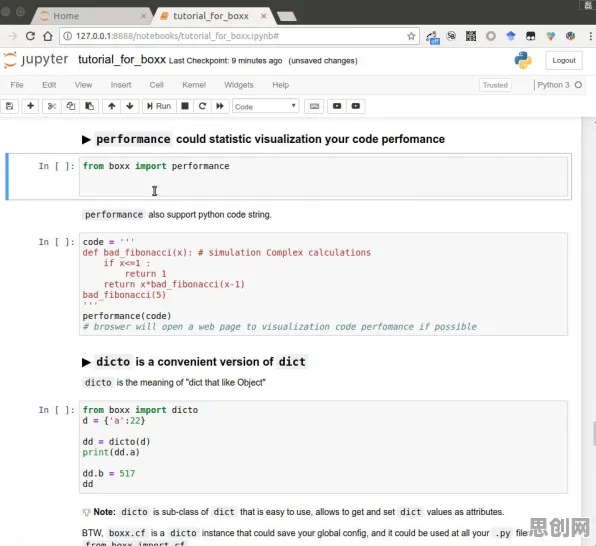Copy selected cells icon
This screenshot has height=546, width=596.
[x=70, y=106]
